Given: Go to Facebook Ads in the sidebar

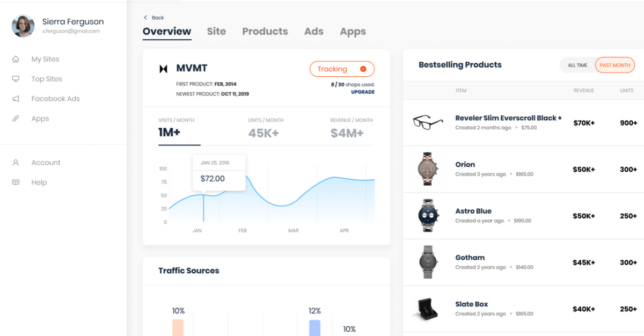Looking at the screenshot, I should click(x=55, y=99).
